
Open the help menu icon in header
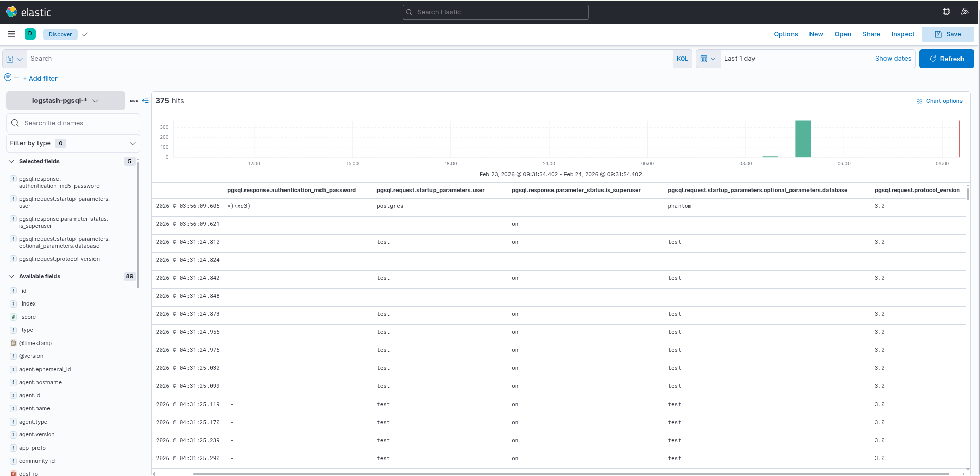pyautogui.click(x=946, y=12)
